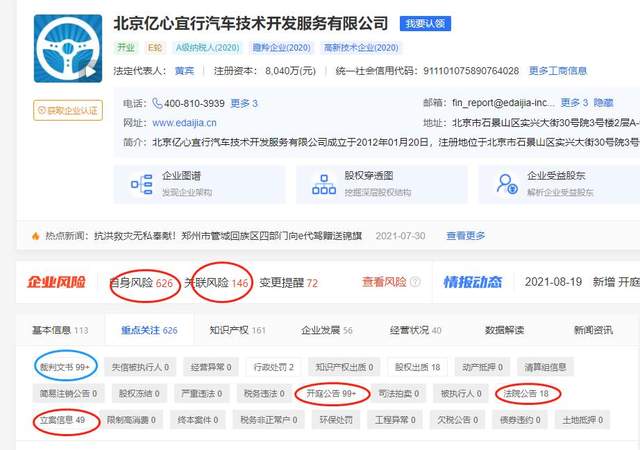Click the 高新技术企业(2020) badge
Screen dimensions: 640x450
361,48
